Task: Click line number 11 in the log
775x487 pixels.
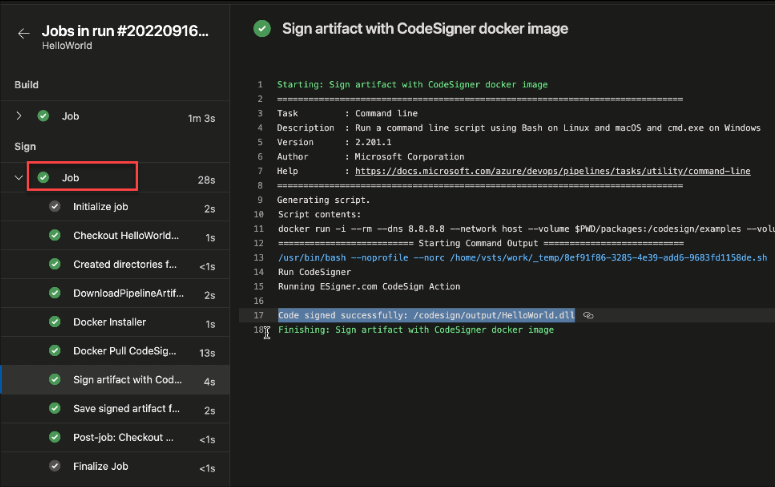Action: tap(258, 229)
